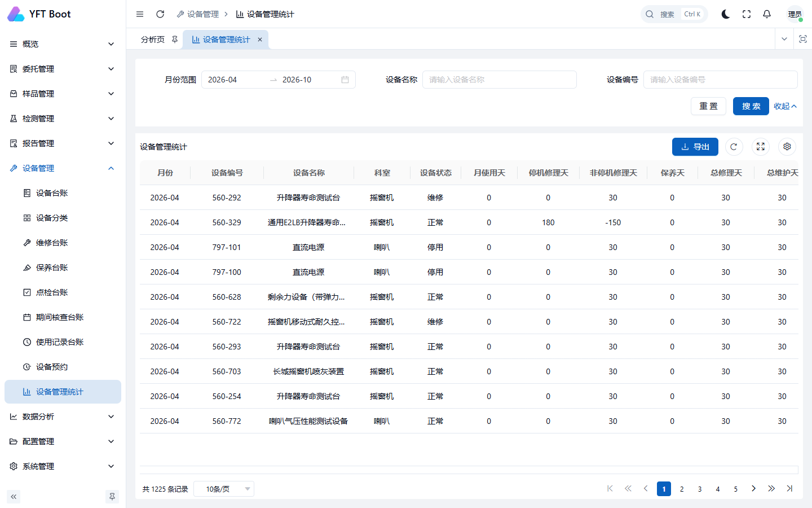
Task: Enter fullscreen using the header icon
Action: click(x=747, y=14)
